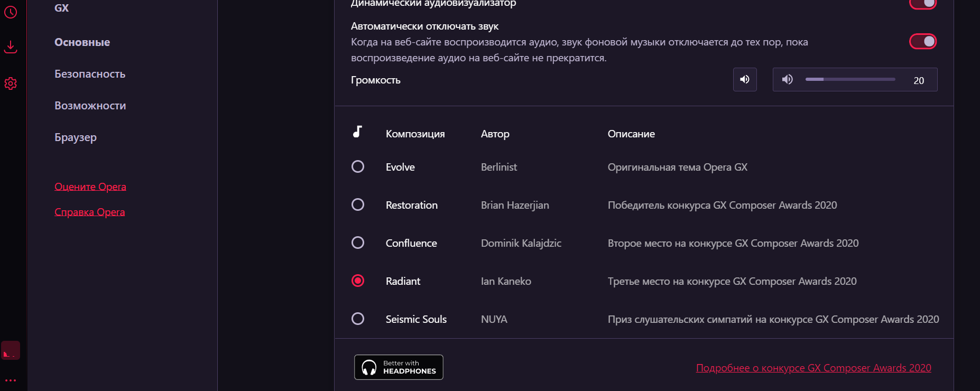The image size is (980, 391).
Task: Click the Автор column header
Action: (495, 134)
